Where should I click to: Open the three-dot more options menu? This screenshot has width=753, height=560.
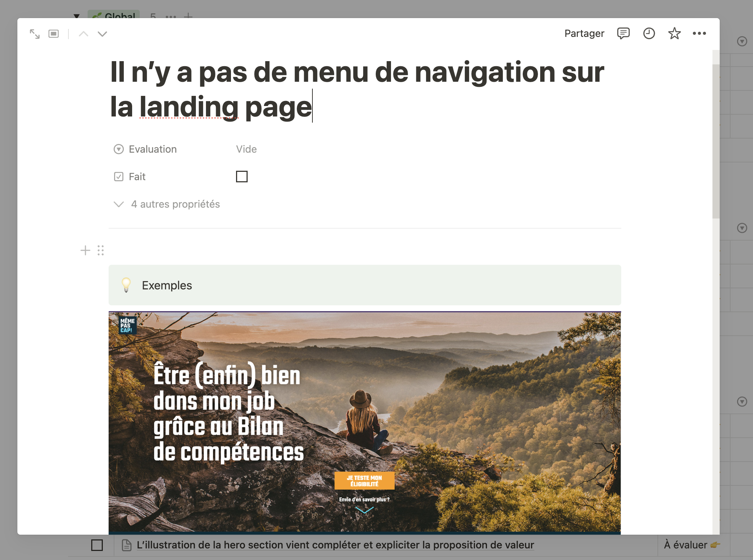pyautogui.click(x=699, y=33)
